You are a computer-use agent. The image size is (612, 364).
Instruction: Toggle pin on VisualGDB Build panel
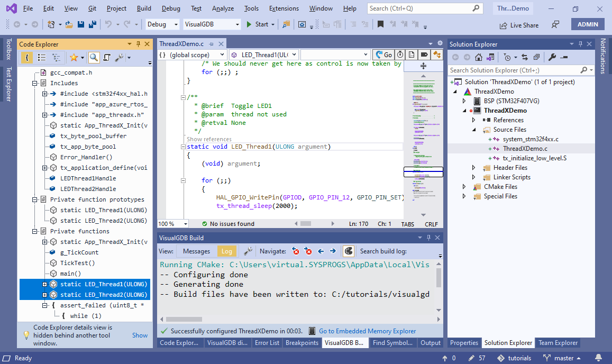click(x=428, y=238)
